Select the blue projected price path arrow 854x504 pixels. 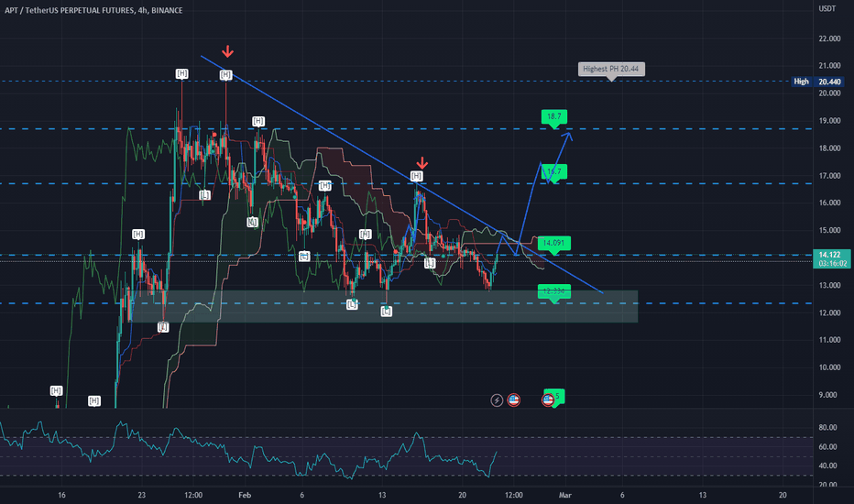pos(530,203)
